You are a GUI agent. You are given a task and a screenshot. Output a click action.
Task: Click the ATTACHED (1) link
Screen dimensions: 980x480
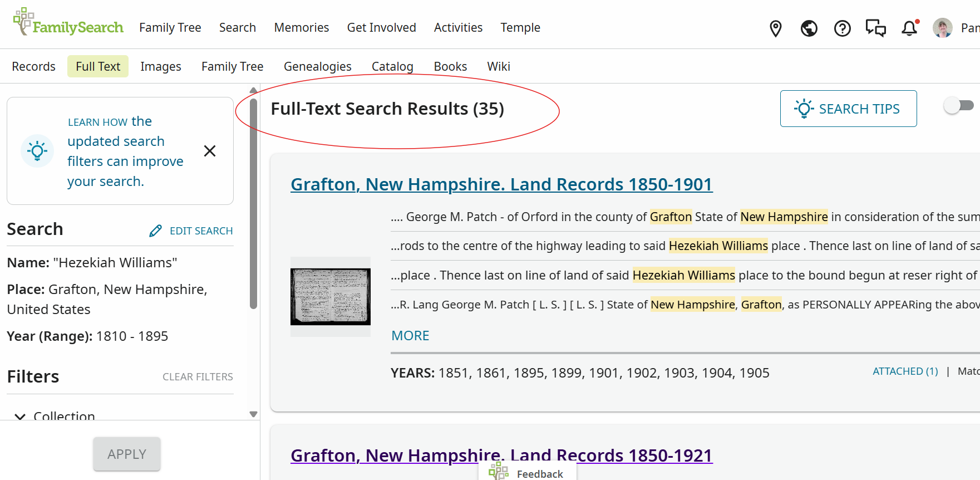(x=905, y=371)
